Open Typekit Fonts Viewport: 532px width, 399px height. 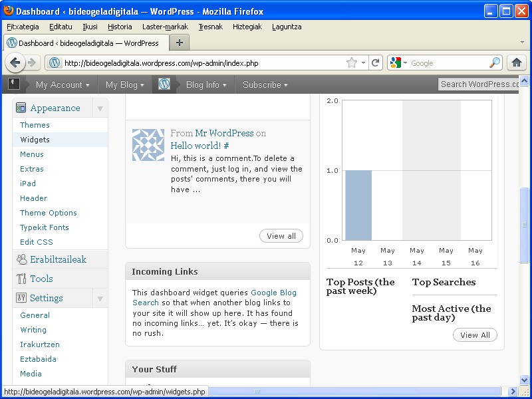tap(45, 227)
